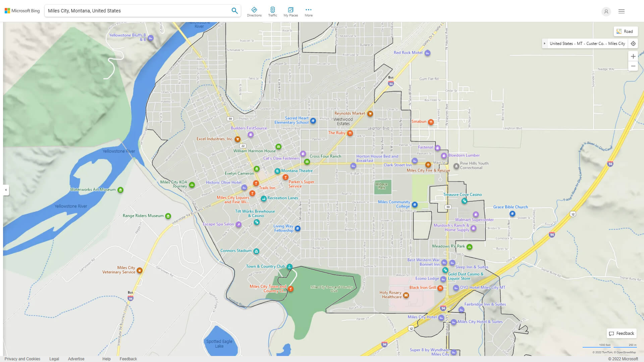Show Traffic layer on map

pos(272,11)
